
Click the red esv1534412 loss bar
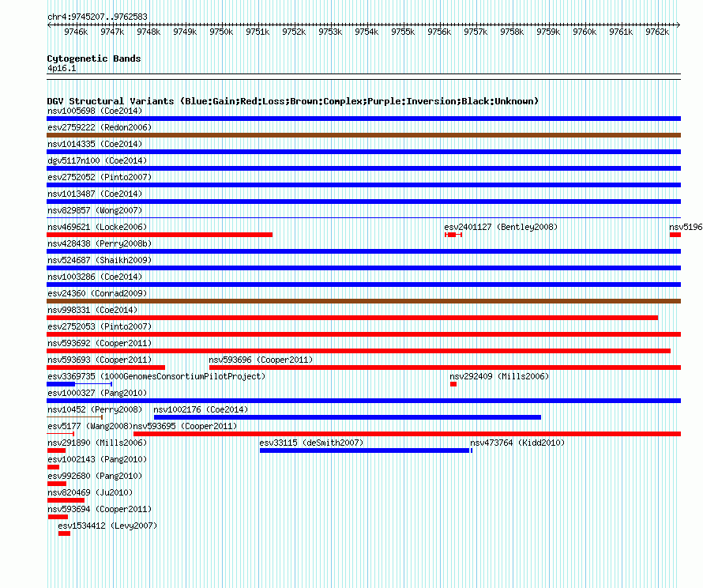tap(64, 533)
